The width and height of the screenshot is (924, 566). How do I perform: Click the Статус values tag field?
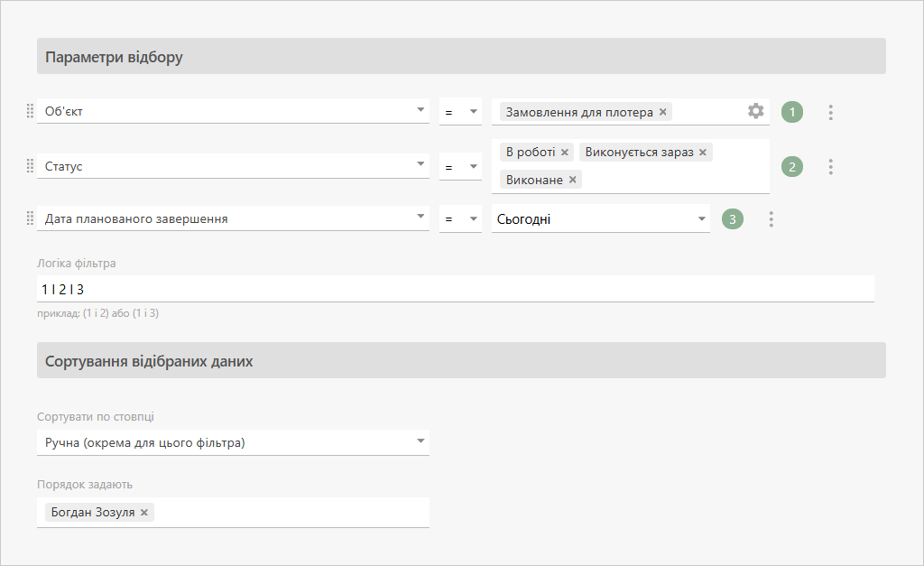pyautogui.click(x=631, y=166)
